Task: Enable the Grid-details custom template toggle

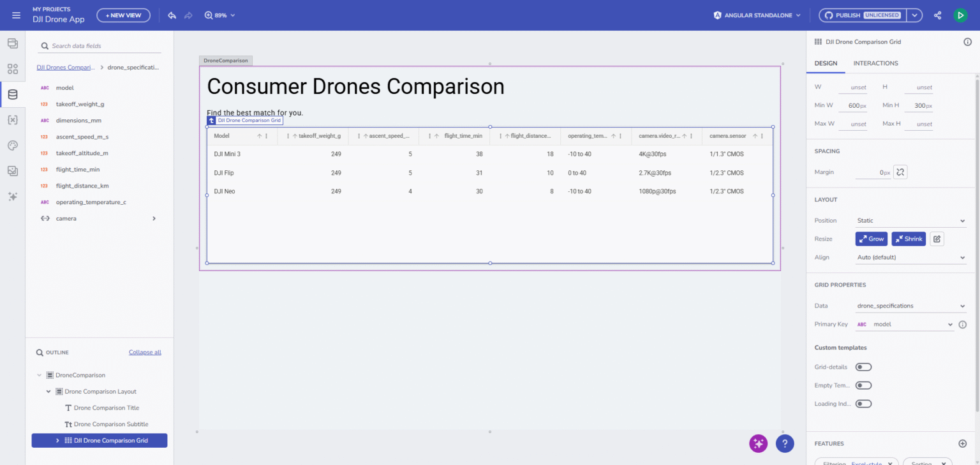Action: pos(863,367)
